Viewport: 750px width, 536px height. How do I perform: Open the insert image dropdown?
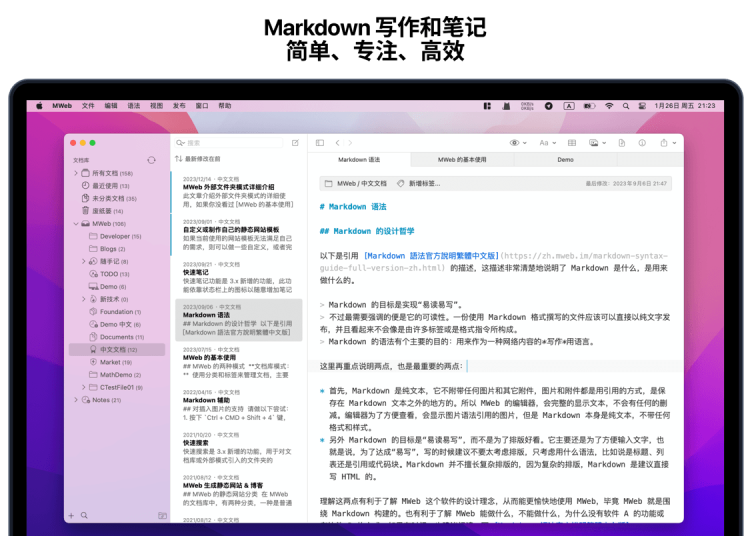(596, 143)
